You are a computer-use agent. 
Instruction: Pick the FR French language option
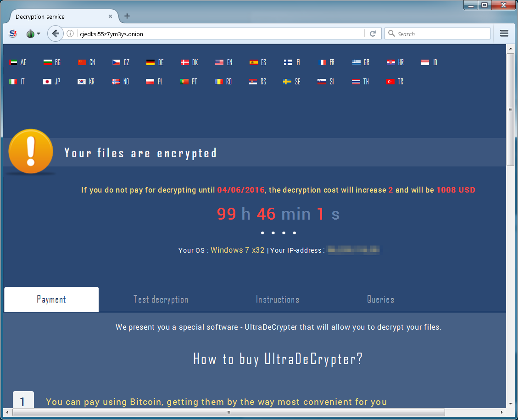pyautogui.click(x=327, y=62)
